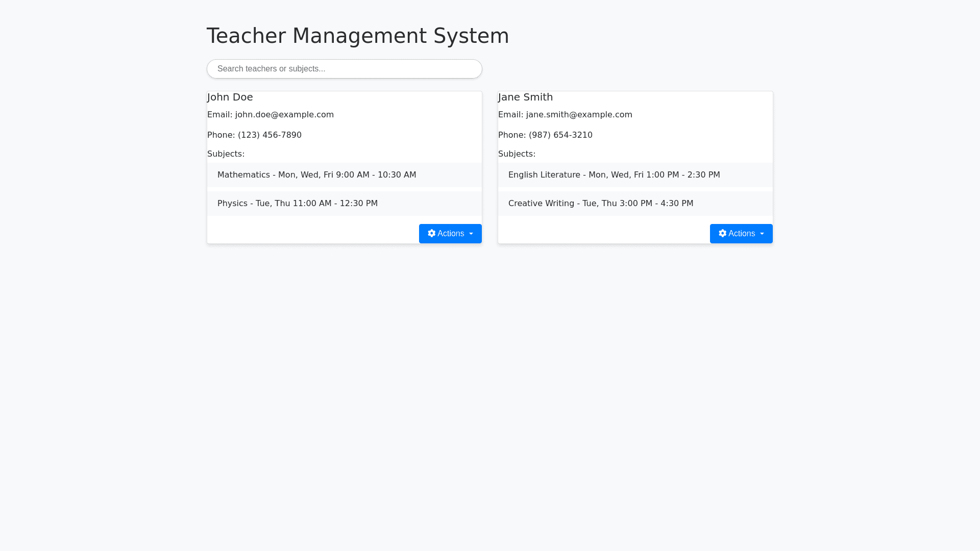This screenshot has height=551, width=980.
Task: Click the Subjects label in Jane Smith's card
Action: [x=517, y=154]
